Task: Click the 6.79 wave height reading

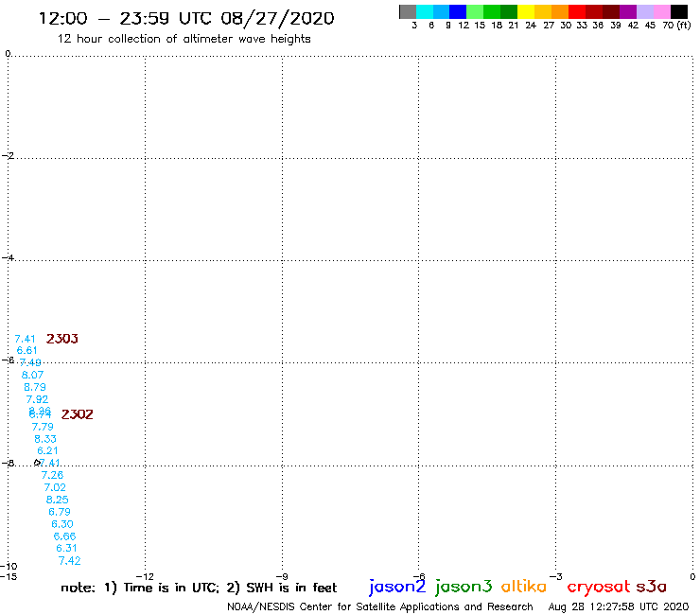Action: [60, 511]
